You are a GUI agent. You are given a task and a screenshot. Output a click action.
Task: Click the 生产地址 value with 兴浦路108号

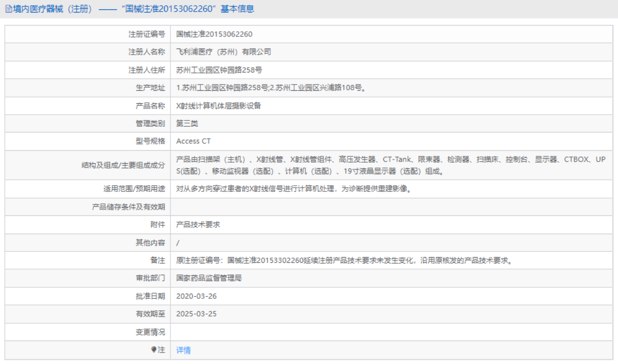272,88
